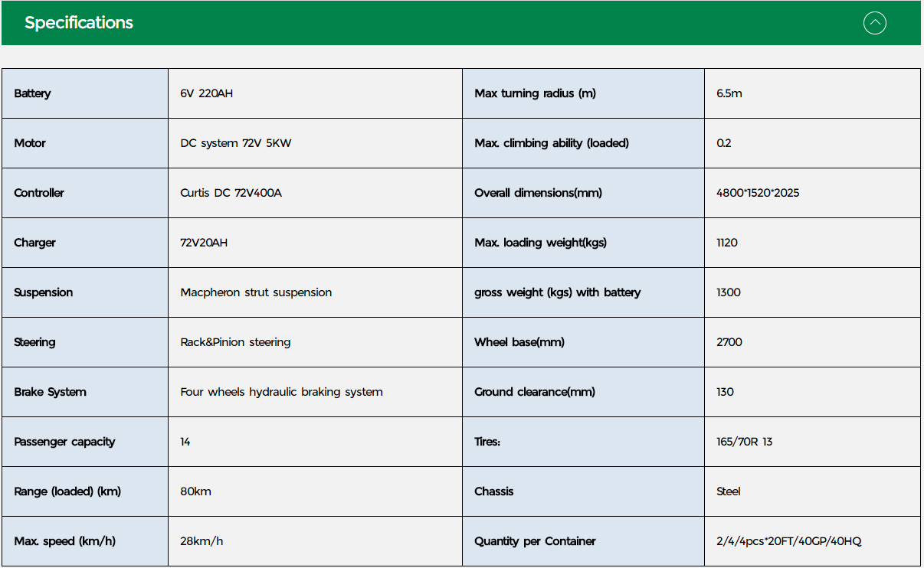Select the Ground clearance(mm) label
Image resolution: width=924 pixels, height=568 pixels.
click(x=534, y=392)
